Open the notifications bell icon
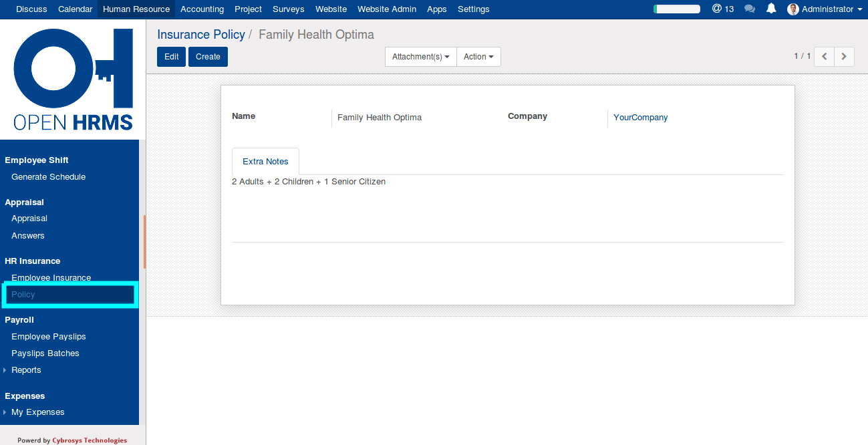This screenshot has width=868, height=445. (x=771, y=9)
